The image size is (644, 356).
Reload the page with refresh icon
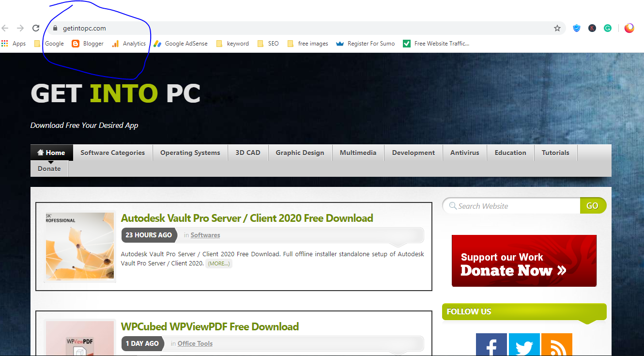click(36, 28)
